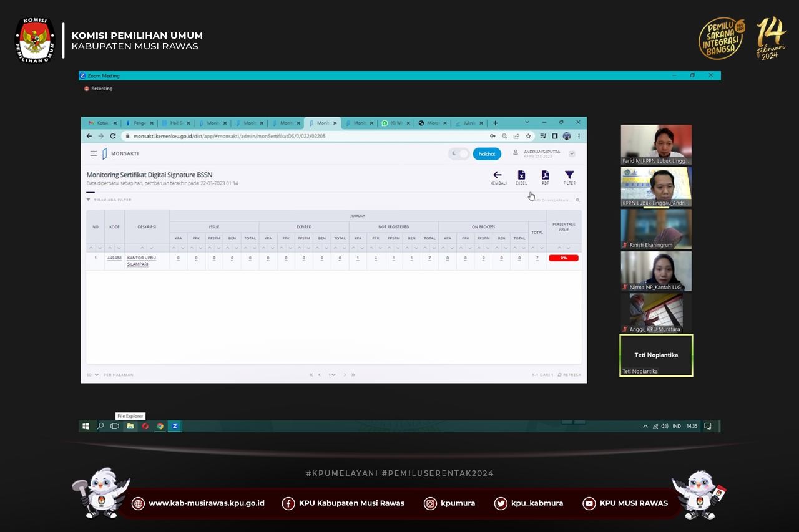Switch to the WhatsApp browser tab

(x=393, y=123)
